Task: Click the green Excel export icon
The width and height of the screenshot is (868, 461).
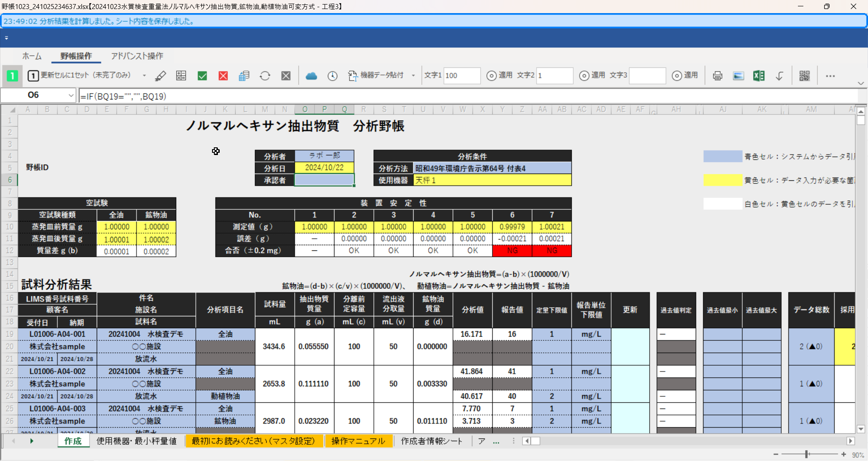Action: click(759, 75)
